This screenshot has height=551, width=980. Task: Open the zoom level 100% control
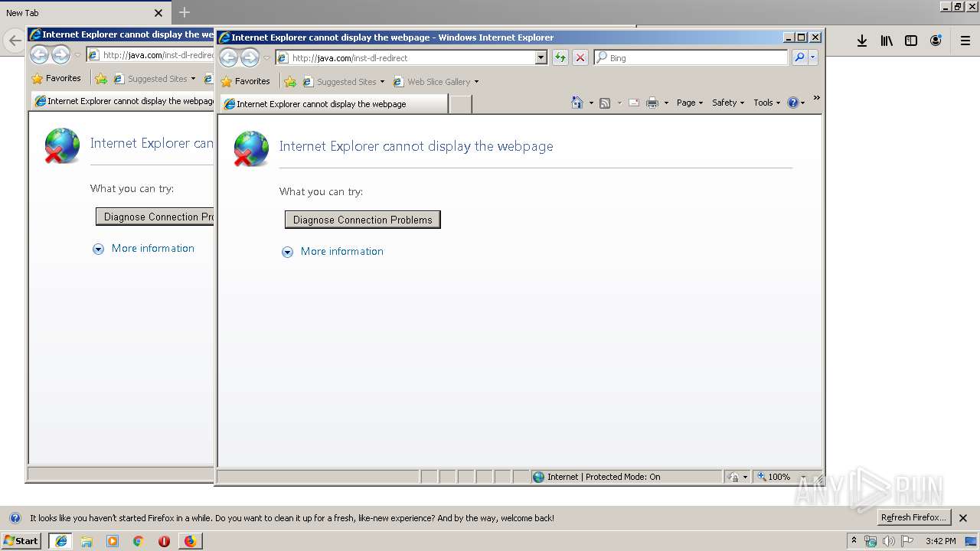781,477
